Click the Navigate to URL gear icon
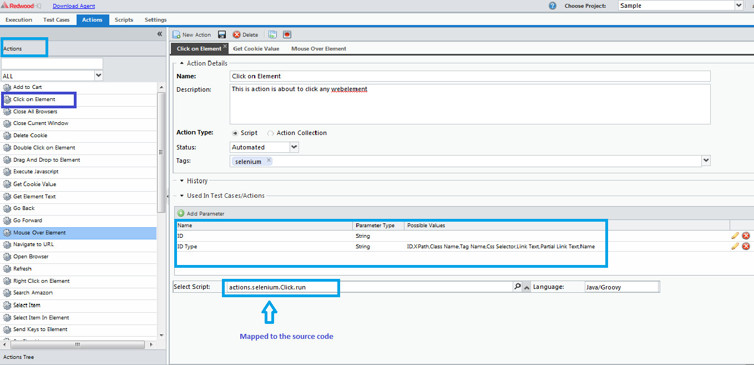 point(7,245)
